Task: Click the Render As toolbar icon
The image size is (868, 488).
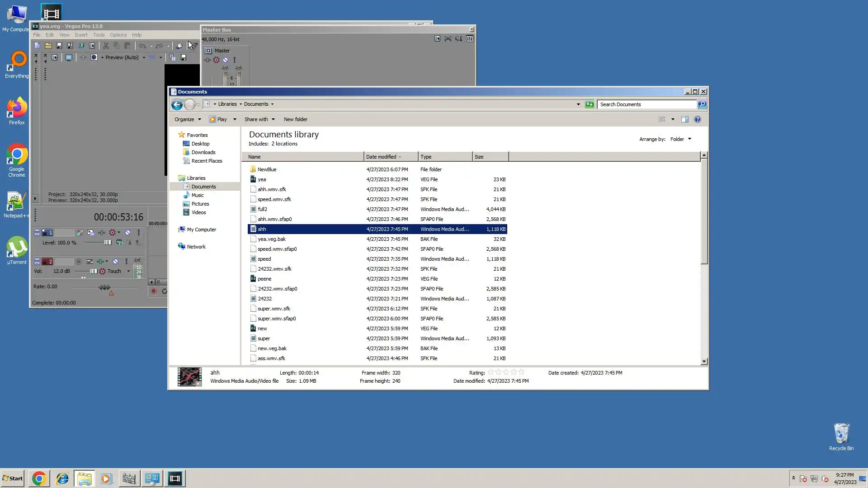Action: tap(81, 46)
